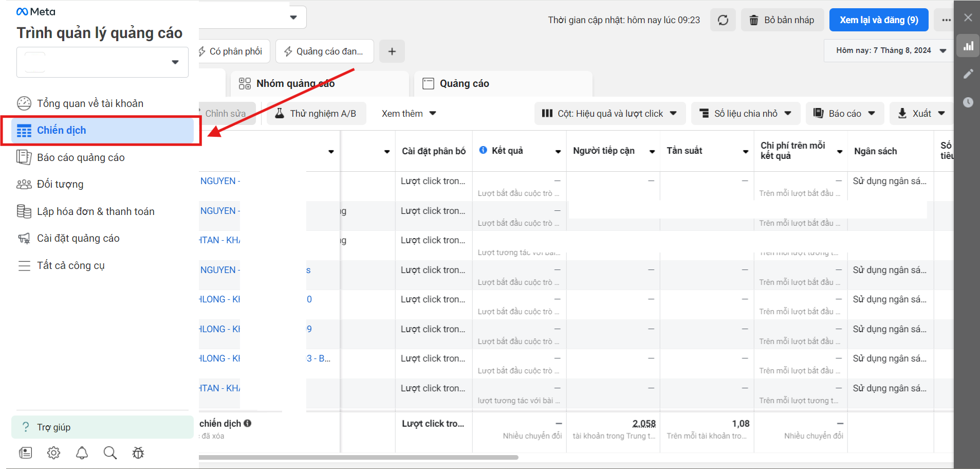Viewport: 980px width, 469px height.
Task: Open Báo cáo dropdown
Action: [x=845, y=114]
